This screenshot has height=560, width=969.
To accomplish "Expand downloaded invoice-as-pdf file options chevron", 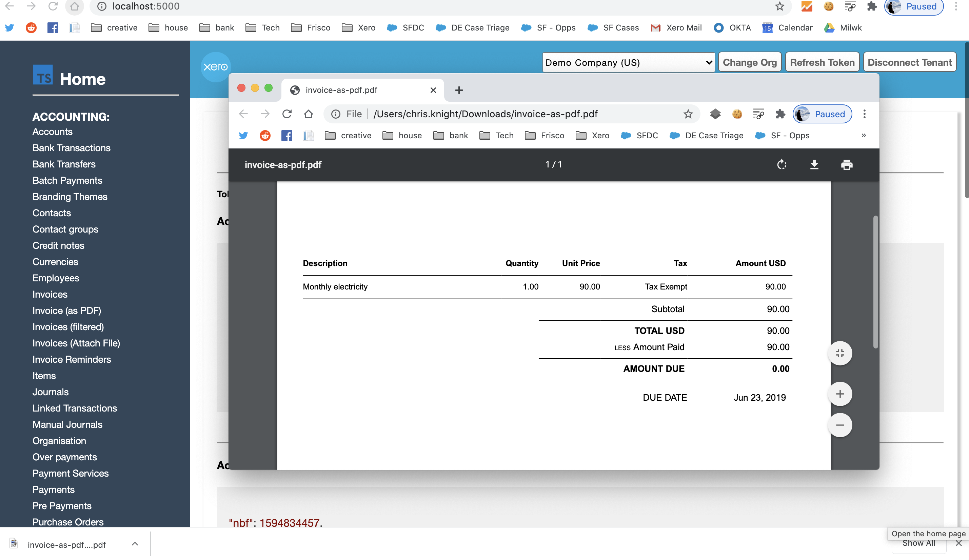I will pyautogui.click(x=135, y=544).
